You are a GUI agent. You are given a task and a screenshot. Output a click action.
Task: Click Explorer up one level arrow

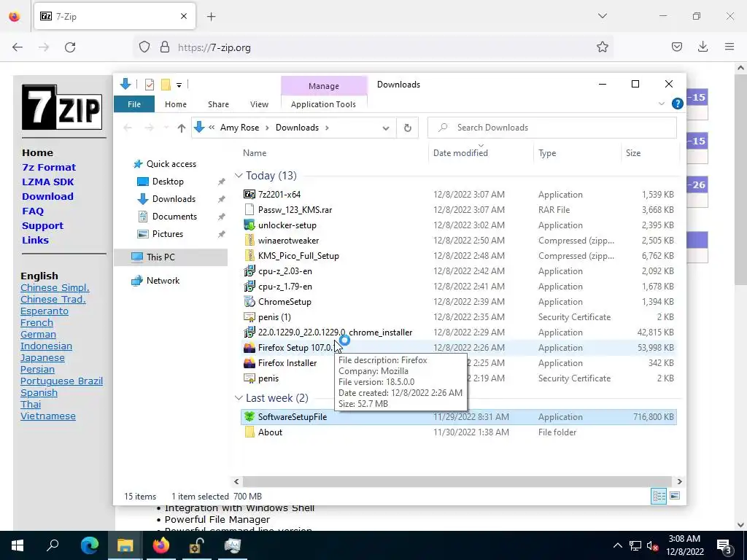(x=181, y=128)
